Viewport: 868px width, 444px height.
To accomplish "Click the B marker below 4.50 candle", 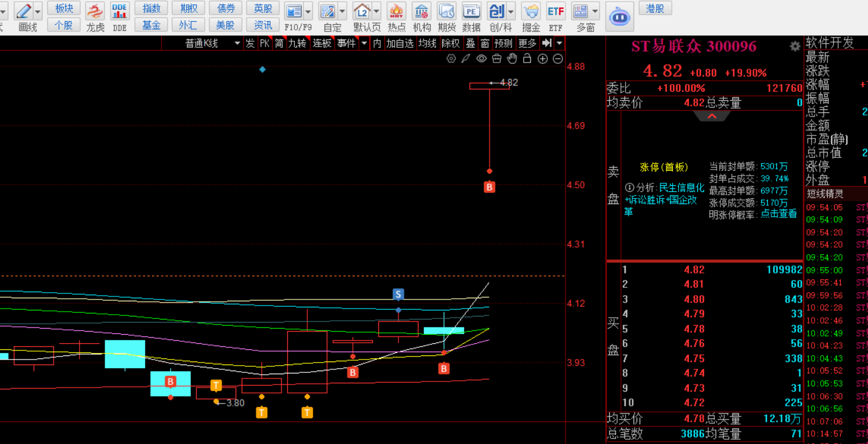I will point(490,187).
